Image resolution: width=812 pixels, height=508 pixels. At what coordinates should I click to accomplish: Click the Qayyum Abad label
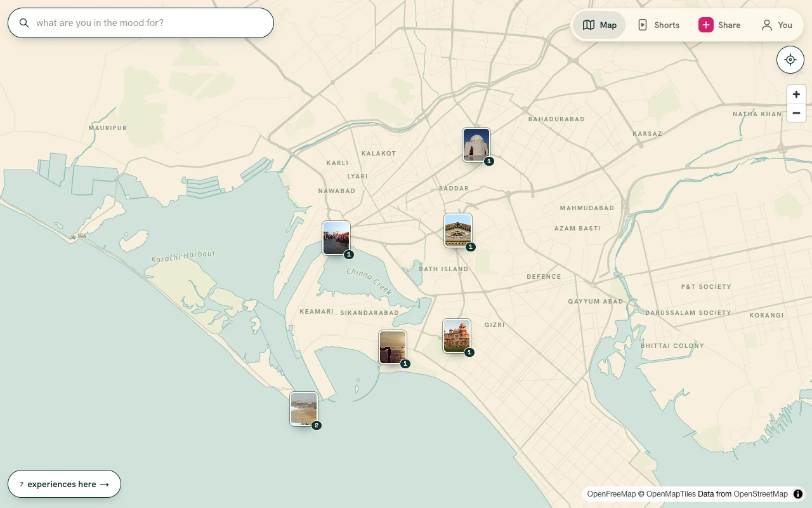point(596,302)
